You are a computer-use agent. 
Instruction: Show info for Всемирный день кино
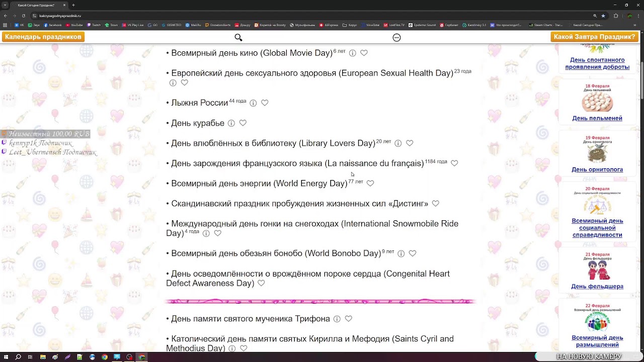click(353, 53)
